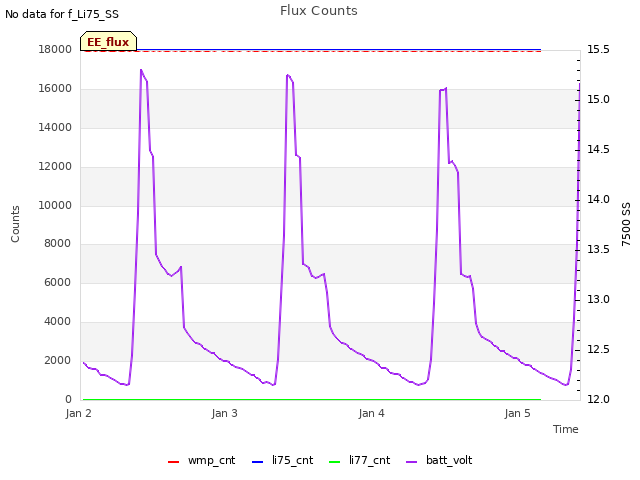Toggle the li77_cnt legend entry
This screenshot has width=640, height=480.
(x=359, y=460)
